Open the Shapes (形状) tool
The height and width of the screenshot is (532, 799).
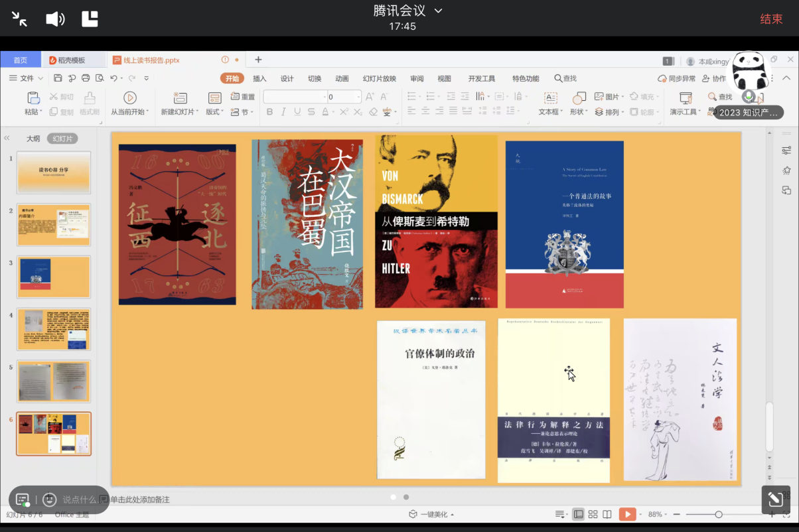(x=579, y=98)
